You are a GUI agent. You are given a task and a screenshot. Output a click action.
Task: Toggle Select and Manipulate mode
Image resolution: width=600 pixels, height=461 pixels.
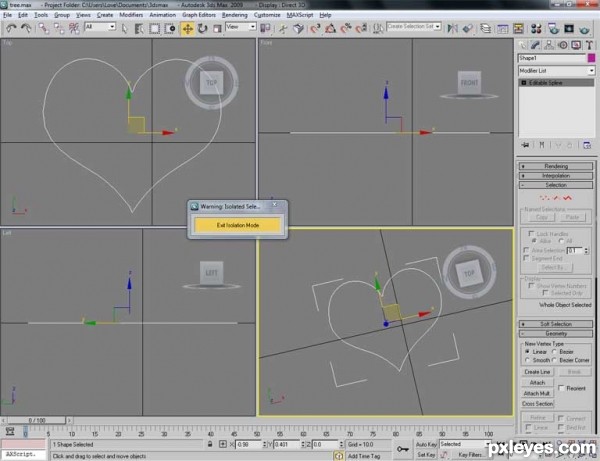(283, 28)
